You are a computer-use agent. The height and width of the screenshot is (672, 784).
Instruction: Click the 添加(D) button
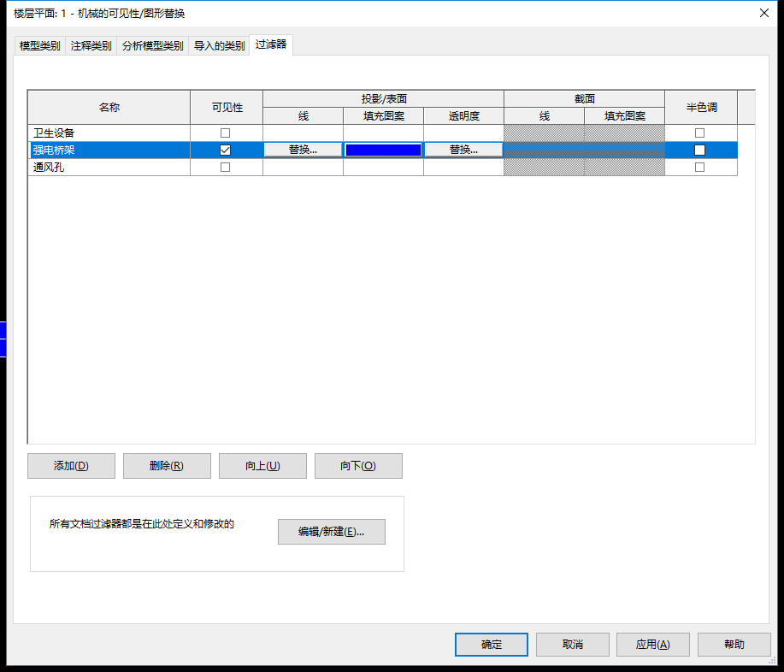coord(72,466)
